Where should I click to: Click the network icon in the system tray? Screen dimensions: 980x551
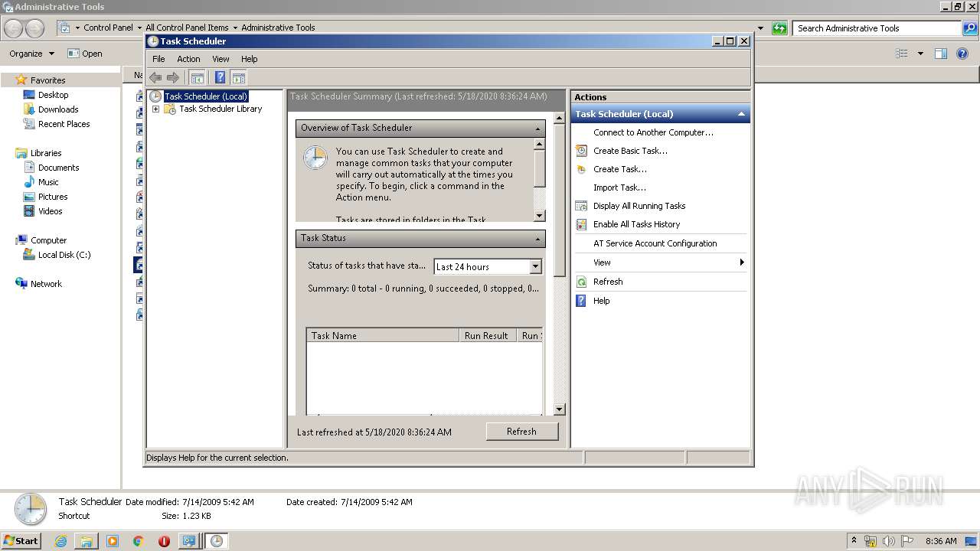pyautogui.click(x=871, y=541)
